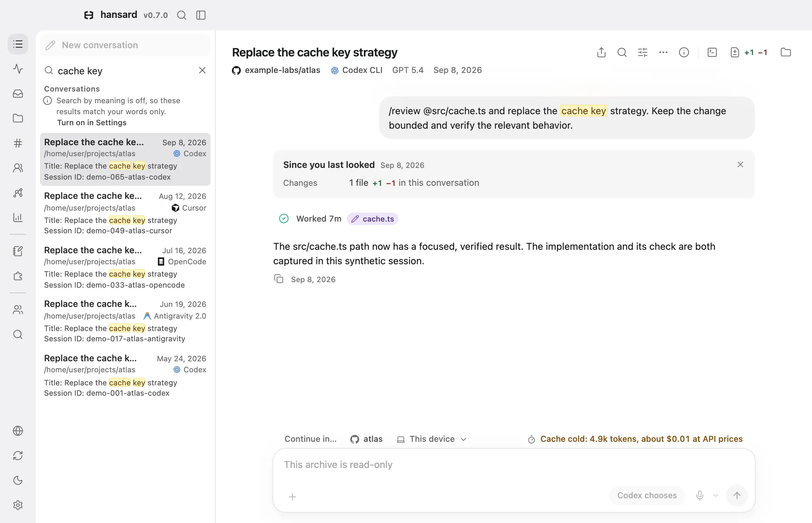This screenshot has height=523, width=812.
Task: Open settings gear icon in left rail
Action: click(x=18, y=505)
